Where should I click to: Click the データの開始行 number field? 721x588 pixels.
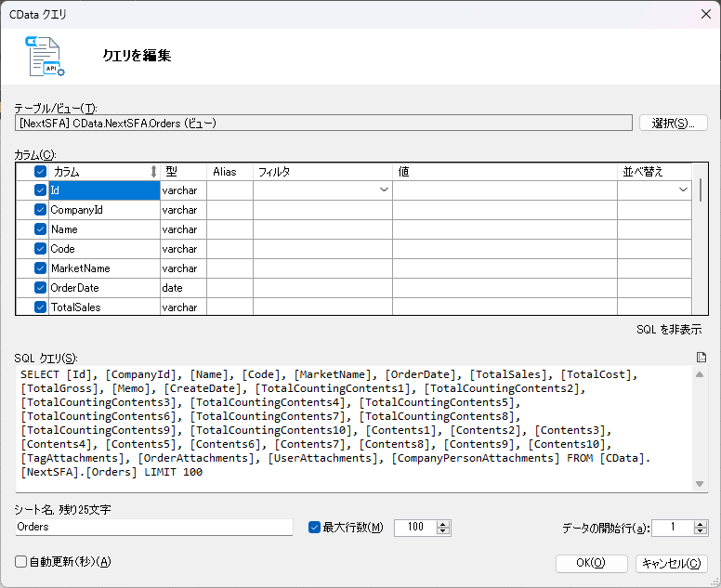tap(673, 528)
